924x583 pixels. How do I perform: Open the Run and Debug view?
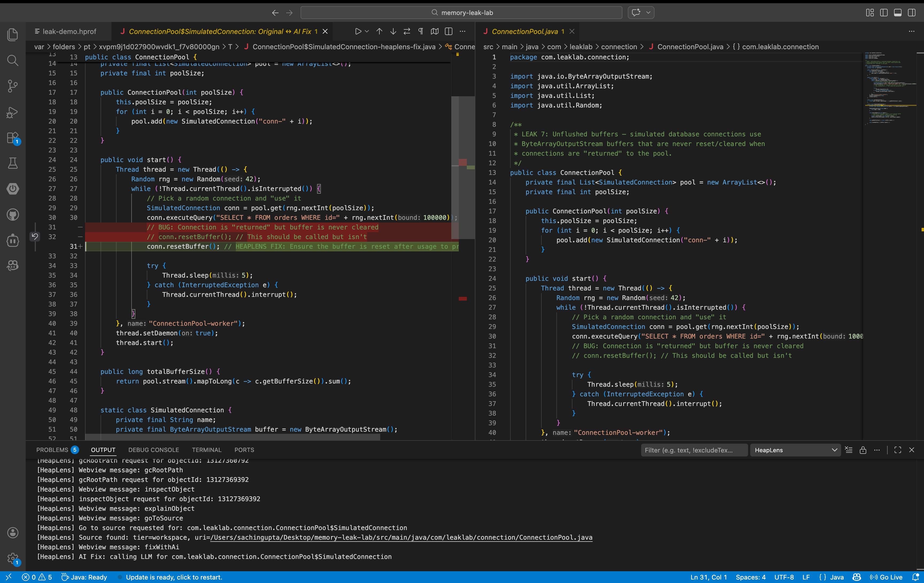tap(13, 112)
